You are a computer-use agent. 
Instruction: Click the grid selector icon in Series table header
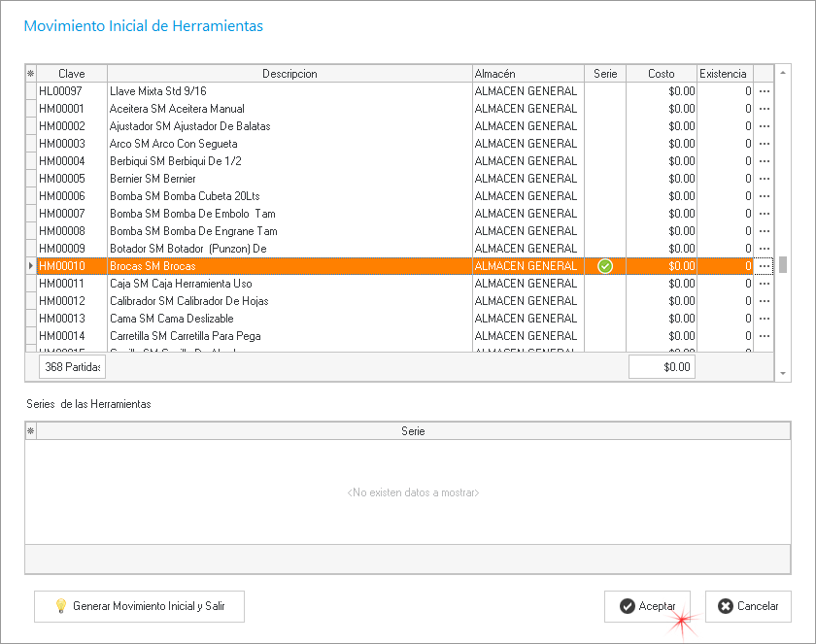coord(30,431)
